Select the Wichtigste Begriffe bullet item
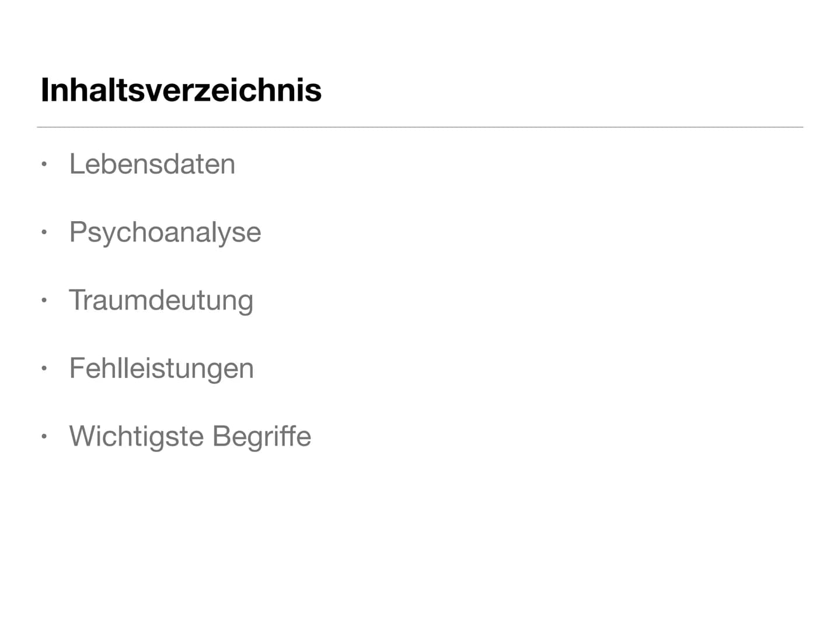840x630 pixels. pos(190,436)
